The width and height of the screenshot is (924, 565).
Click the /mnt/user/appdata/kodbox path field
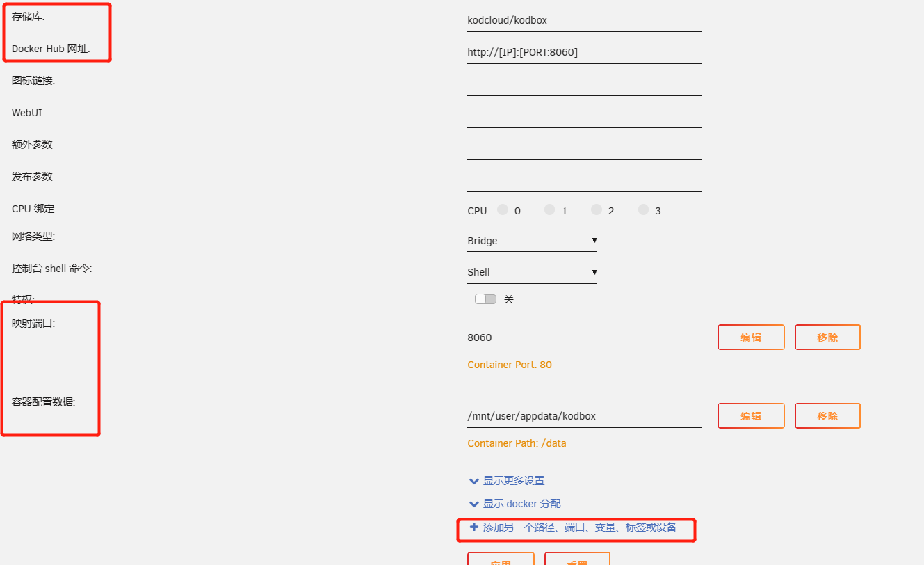coord(584,416)
